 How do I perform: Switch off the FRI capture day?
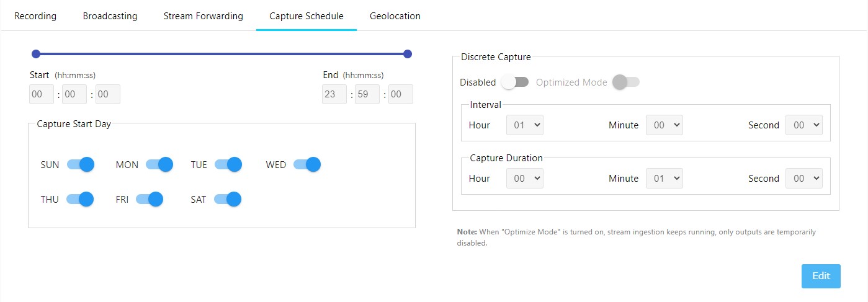pyautogui.click(x=150, y=199)
